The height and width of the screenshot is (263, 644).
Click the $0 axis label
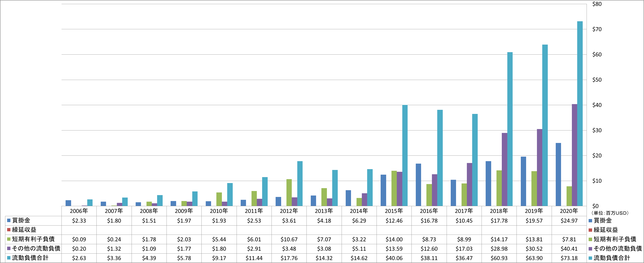coord(596,206)
